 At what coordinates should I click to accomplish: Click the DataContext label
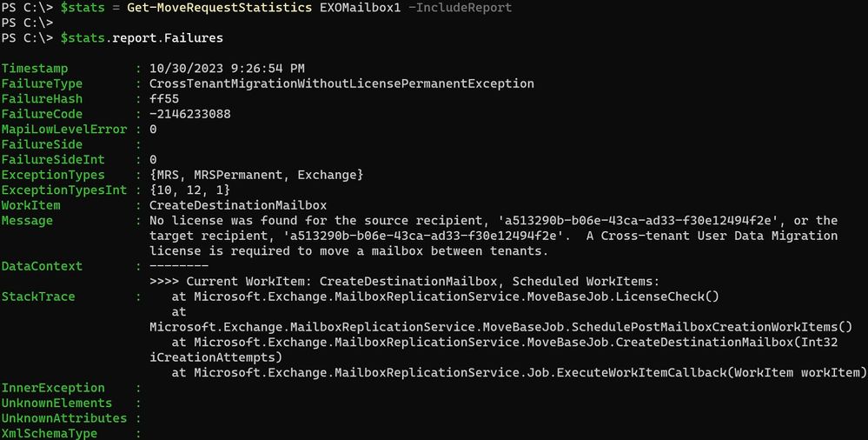coord(42,266)
